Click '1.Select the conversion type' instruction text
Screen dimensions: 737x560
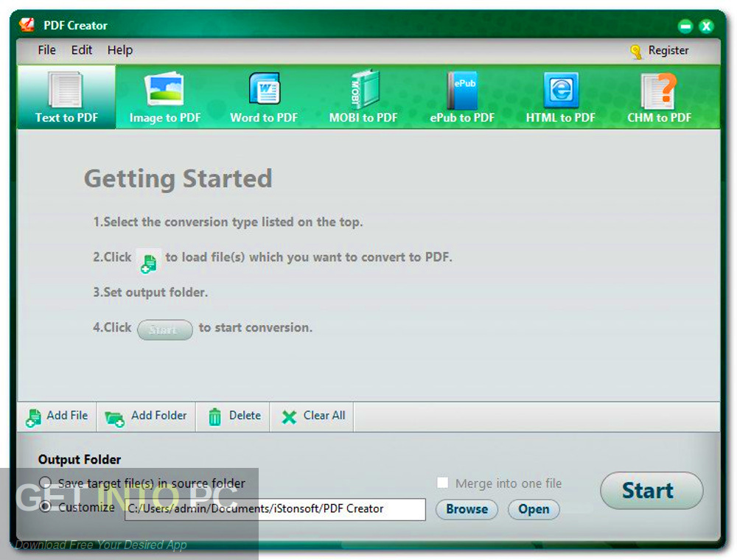click(228, 222)
